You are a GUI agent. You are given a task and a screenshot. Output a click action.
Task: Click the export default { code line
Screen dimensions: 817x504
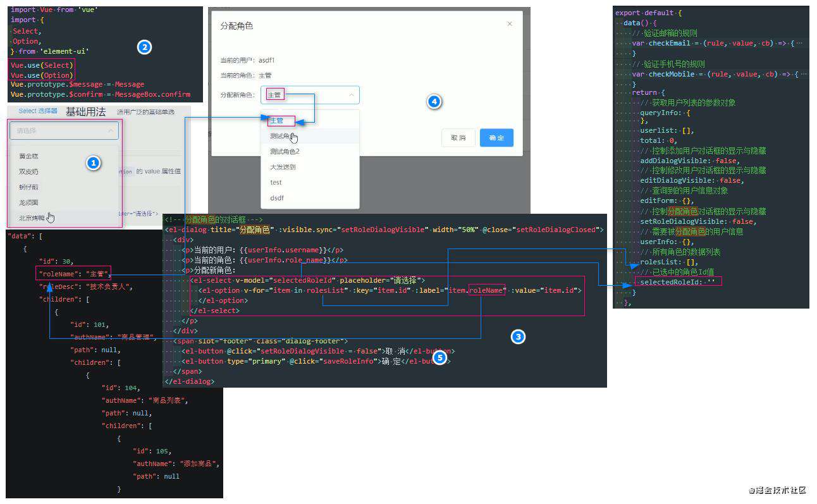(649, 13)
